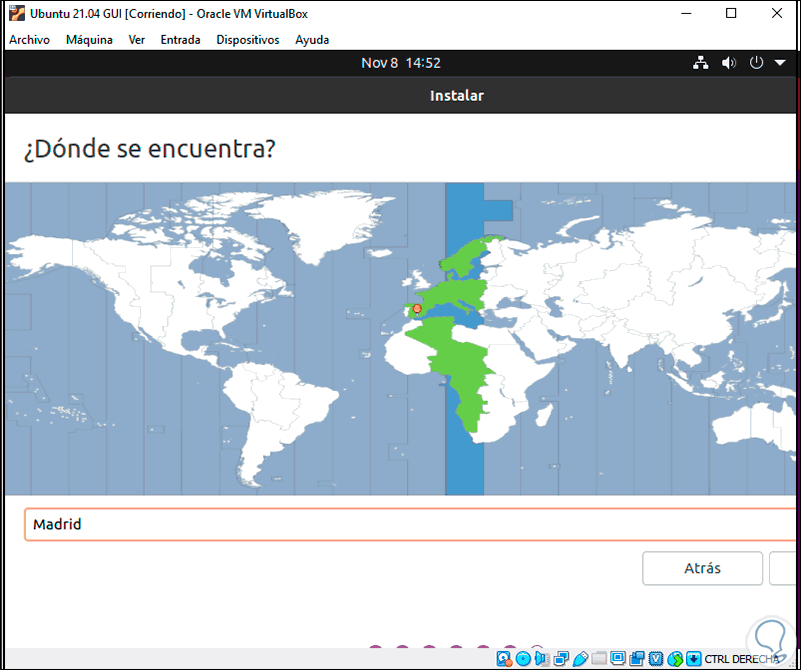The height and width of the screenshot is (670, 802).
Task: Click the keyboard capture down-arrow icon
Action: (x=694, y=659)
